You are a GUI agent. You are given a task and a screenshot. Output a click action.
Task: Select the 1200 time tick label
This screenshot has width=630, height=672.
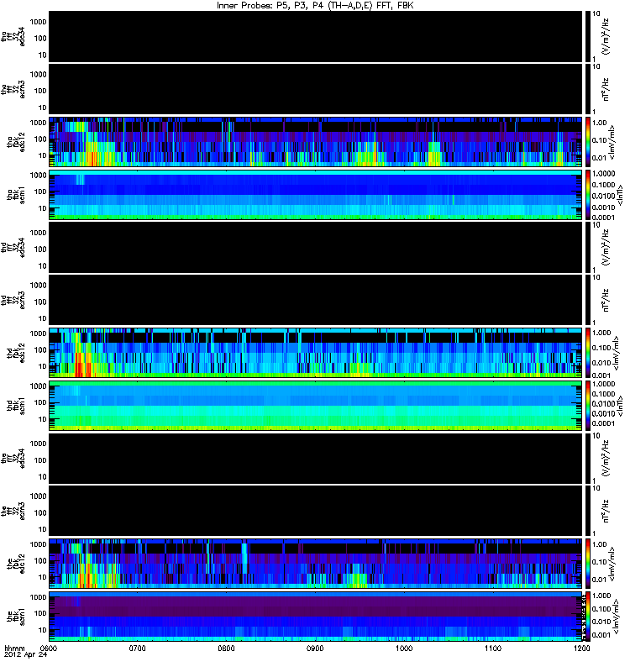click(581, 648)
